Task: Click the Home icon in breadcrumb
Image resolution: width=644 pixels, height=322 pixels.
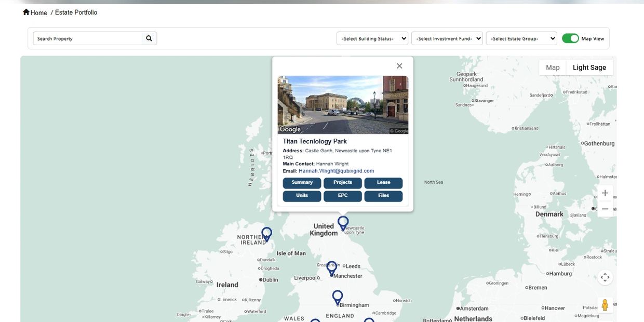Action: pos(26,12)
